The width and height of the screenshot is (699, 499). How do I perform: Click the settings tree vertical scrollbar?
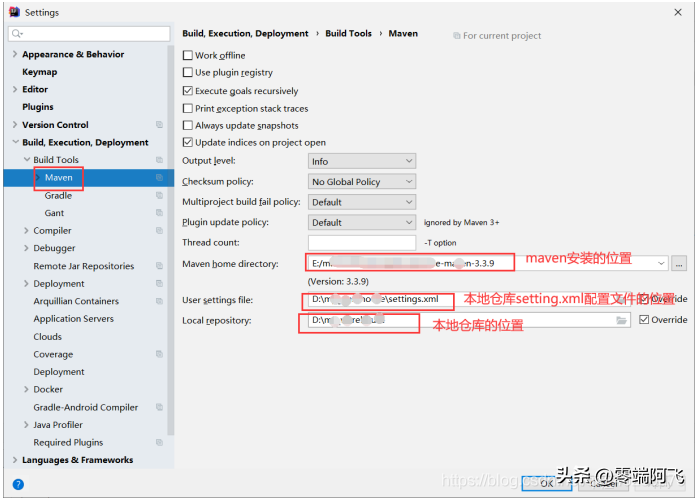point(170,240)
